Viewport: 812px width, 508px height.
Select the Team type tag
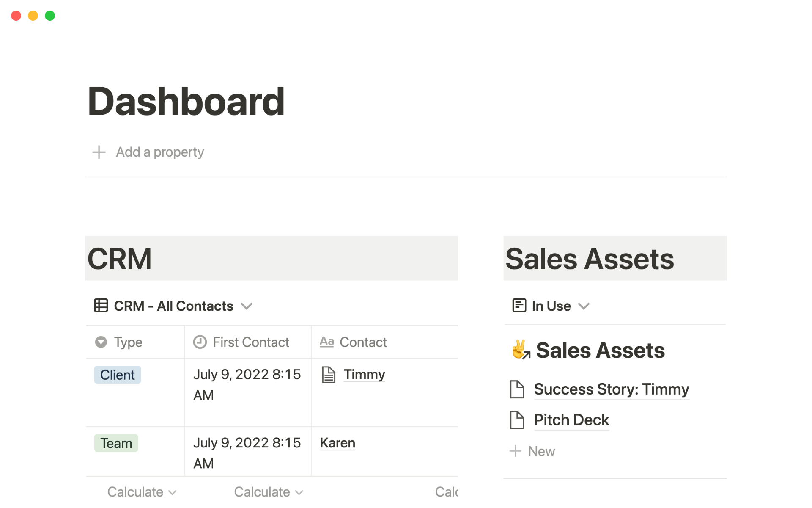click(116, 443)
